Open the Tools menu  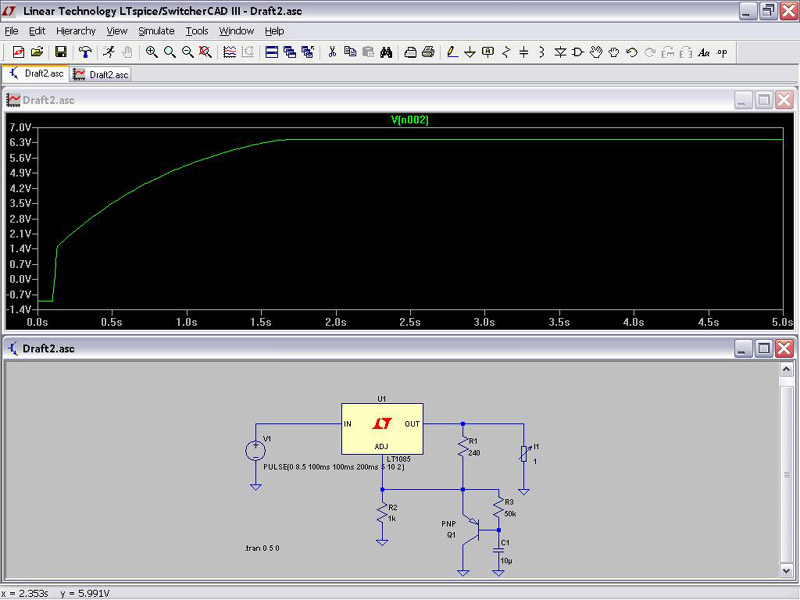point(197,31)
